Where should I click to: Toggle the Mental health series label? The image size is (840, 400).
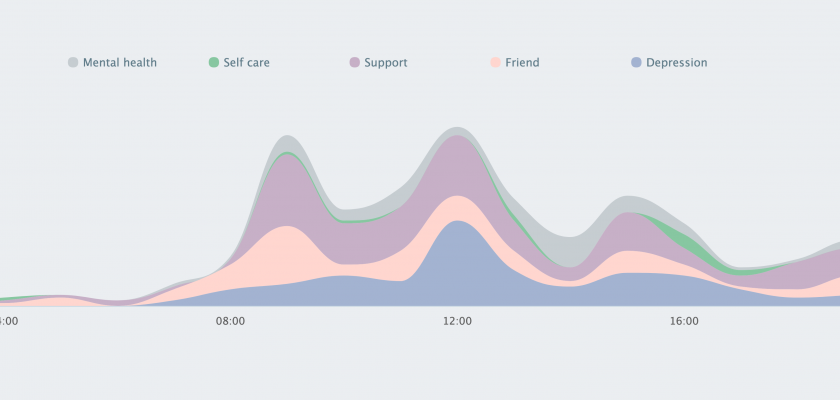click(x=119, y=63)
